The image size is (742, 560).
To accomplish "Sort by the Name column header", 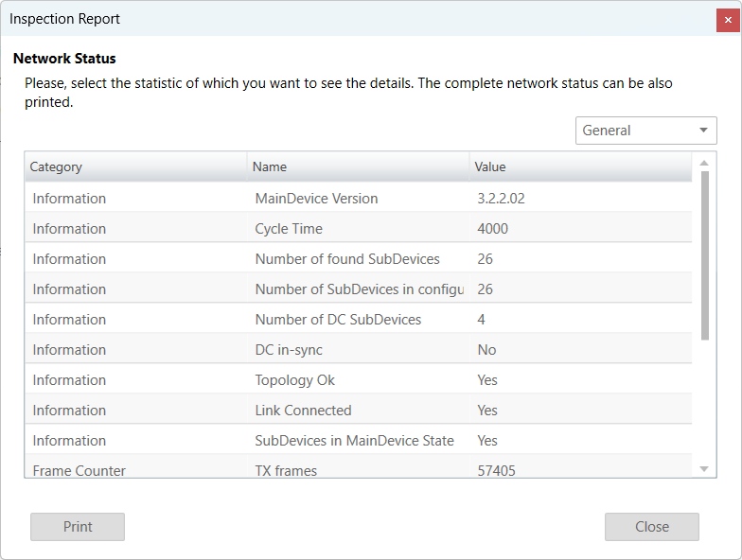I will [x=358, y=166].
